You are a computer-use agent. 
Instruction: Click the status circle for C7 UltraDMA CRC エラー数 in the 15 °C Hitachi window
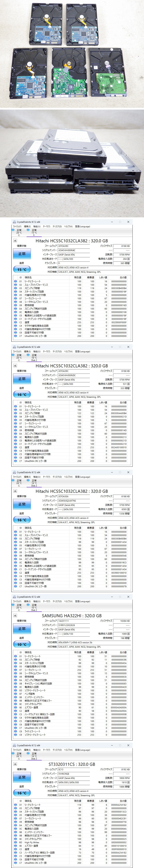(x=15, y=336)
